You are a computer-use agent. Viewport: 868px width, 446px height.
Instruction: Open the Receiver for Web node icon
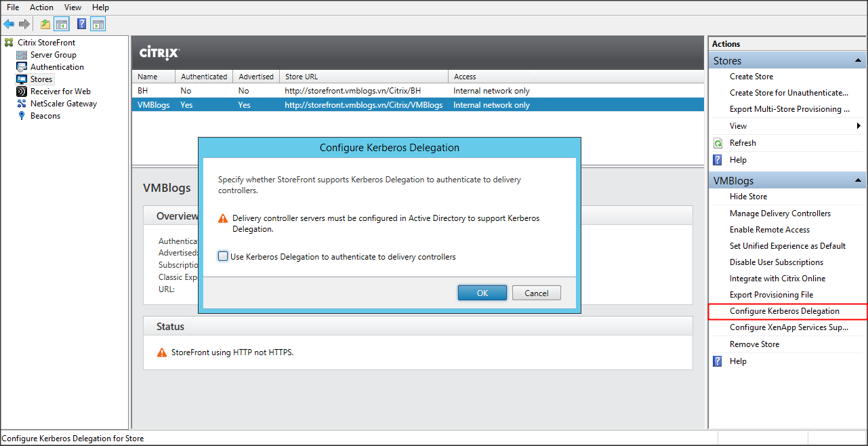click(x=22, y=92)
